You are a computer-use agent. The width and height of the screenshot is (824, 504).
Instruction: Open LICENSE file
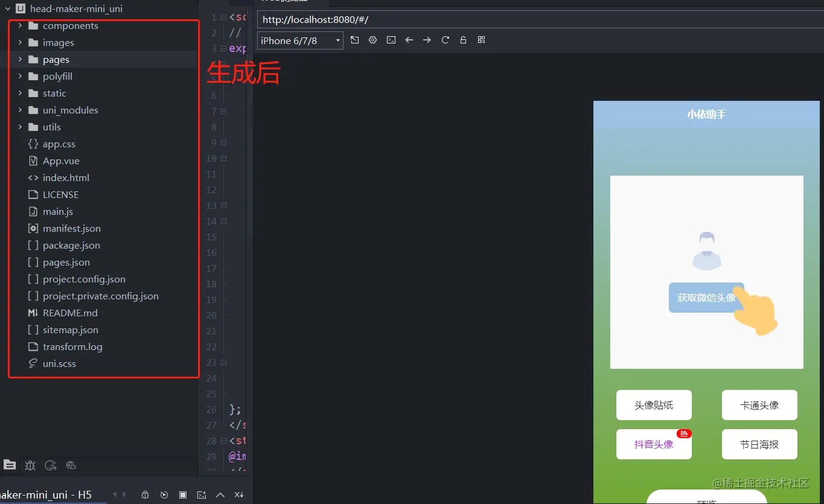pyautogui.click(x=60, y=195)
